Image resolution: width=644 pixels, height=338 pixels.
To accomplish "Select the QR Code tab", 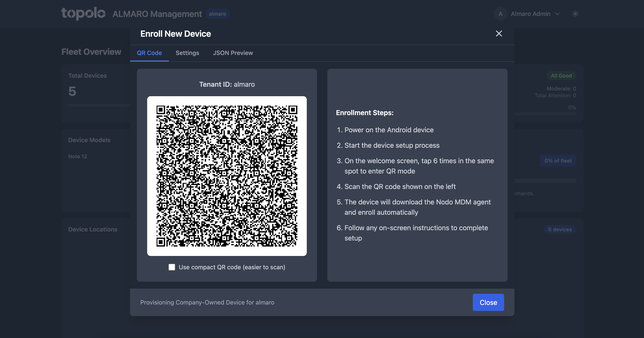I will pyautogui.click(x=149, y=53).
